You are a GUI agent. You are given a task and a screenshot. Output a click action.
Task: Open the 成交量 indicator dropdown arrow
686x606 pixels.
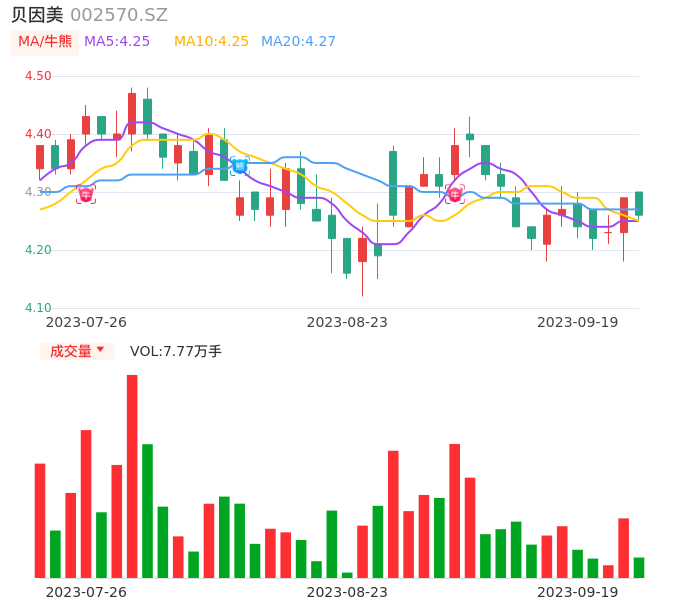[x=100, y=350]
